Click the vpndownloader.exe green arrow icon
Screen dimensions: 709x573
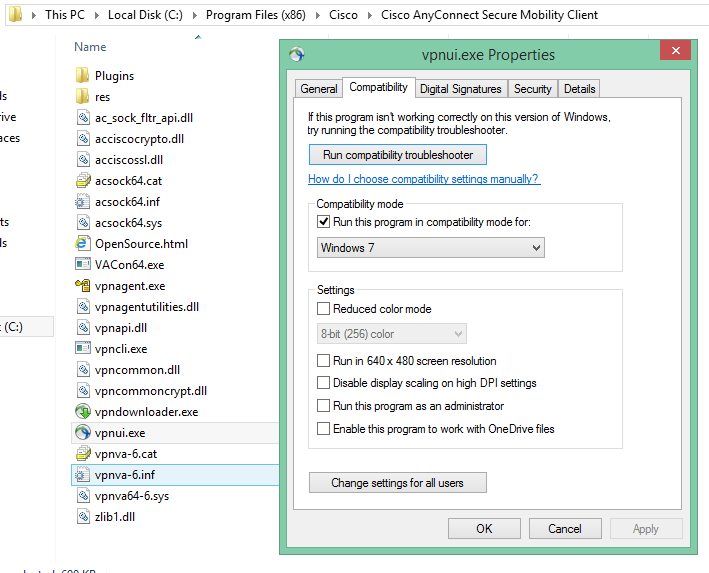click(x=82, y=412)
